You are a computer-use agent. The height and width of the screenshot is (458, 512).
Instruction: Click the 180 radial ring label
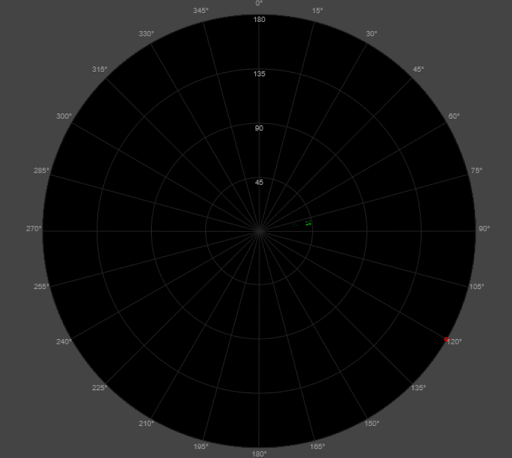coord(259,19)
